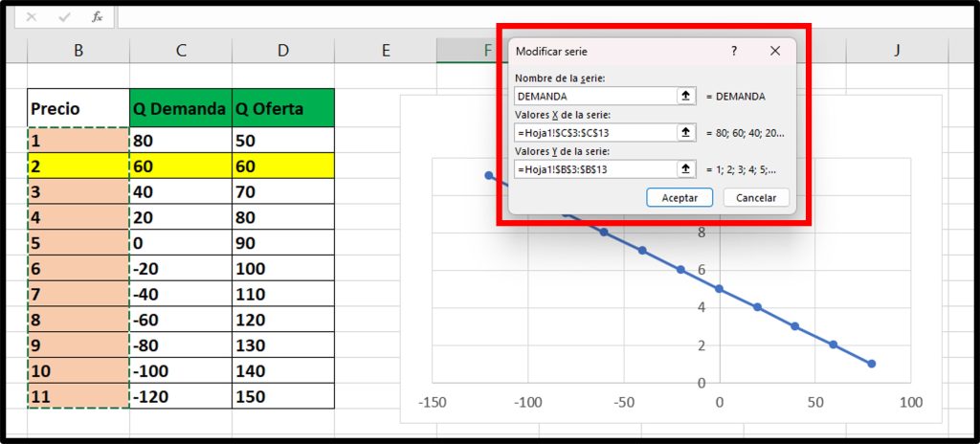Click the Valores X de la serie field

click(595, 133)
